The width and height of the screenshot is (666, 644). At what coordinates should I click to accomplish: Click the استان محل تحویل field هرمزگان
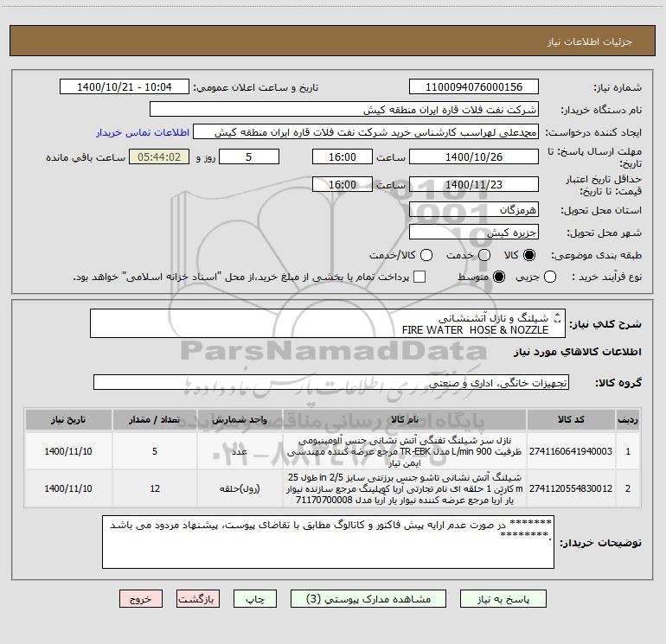click(x=474, y=209)
